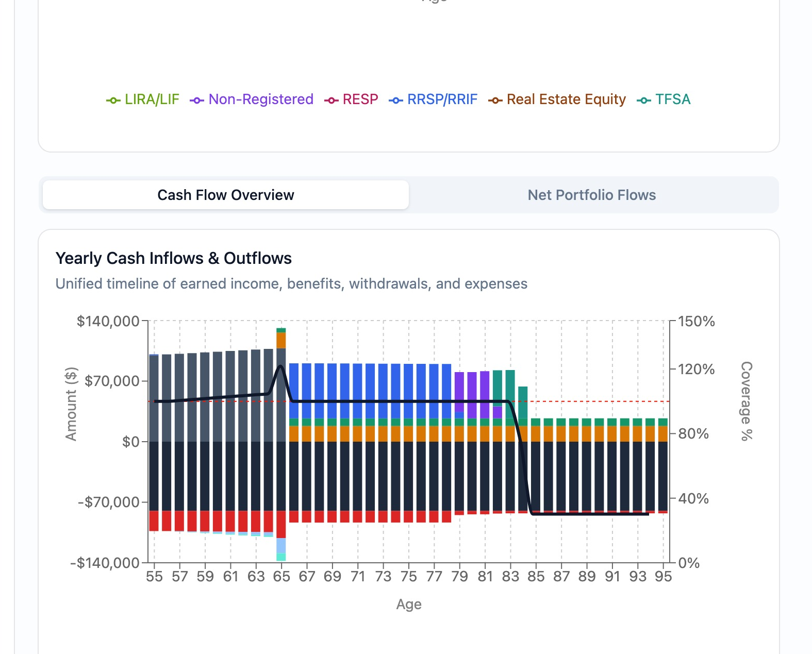Click the coverage line peak at age 65
The height and width of the screenshot is (654, 812).
(280, 366)
